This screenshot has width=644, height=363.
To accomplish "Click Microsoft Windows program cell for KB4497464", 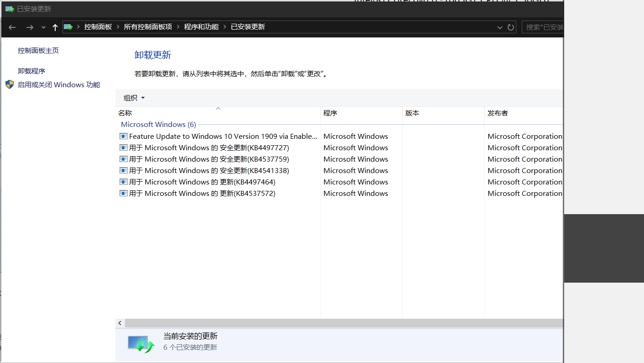I will pos(356,182).
